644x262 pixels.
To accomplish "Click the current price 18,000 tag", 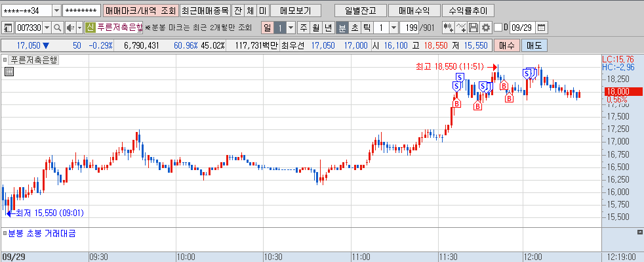I will pyautogui.click(x=624, y=91).
